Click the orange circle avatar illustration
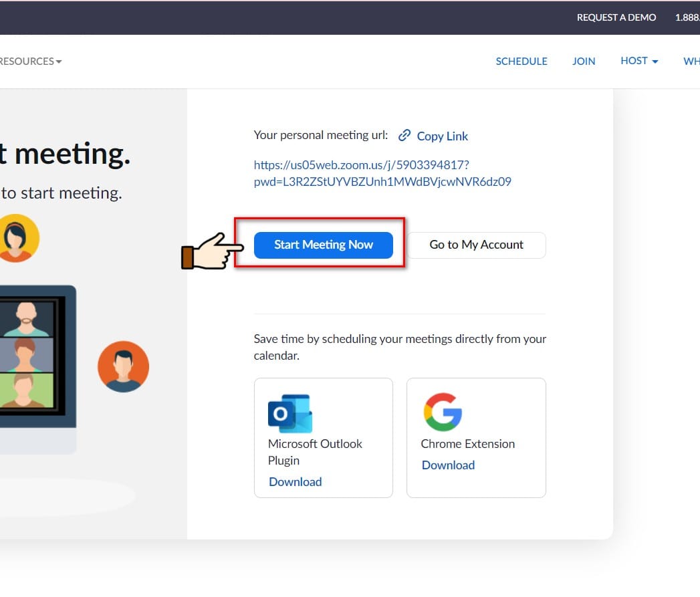Viewport: 700px width, 597px height. (x=124, y=366)
